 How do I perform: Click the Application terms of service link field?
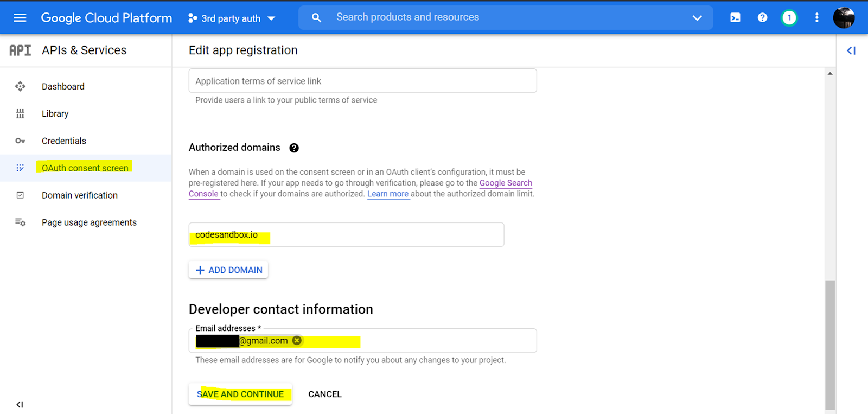(362, 81)
